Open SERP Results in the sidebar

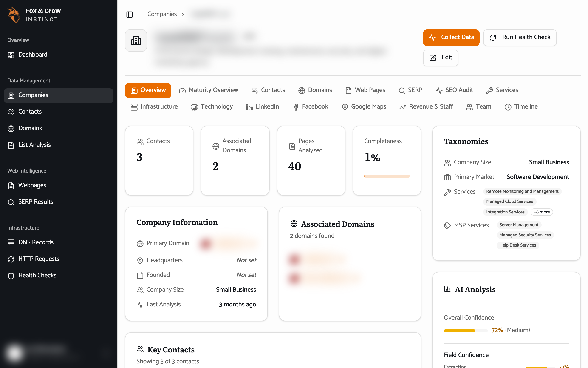(x=59, y=202)
